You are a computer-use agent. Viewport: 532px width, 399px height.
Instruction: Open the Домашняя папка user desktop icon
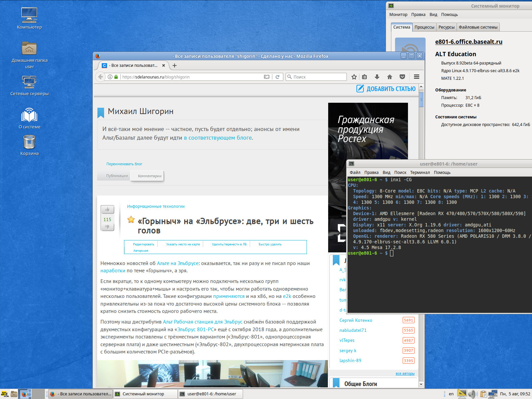click(29, 55)
